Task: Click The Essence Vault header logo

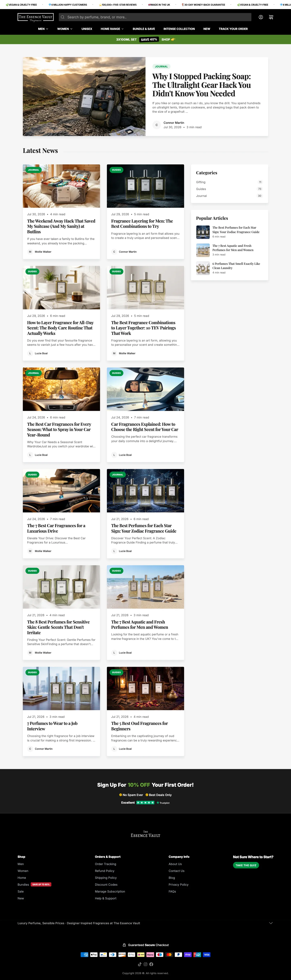Action: [35, 17]
